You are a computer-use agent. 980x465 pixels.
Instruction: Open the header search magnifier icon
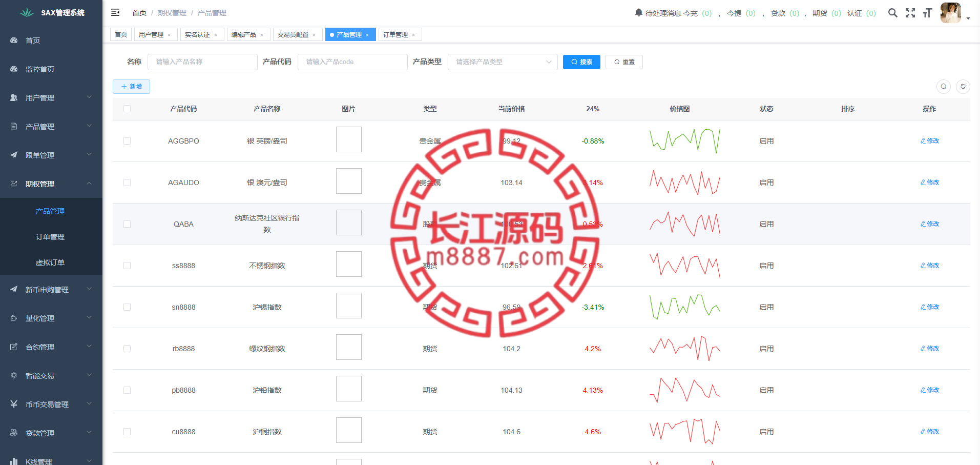point(893,13)
